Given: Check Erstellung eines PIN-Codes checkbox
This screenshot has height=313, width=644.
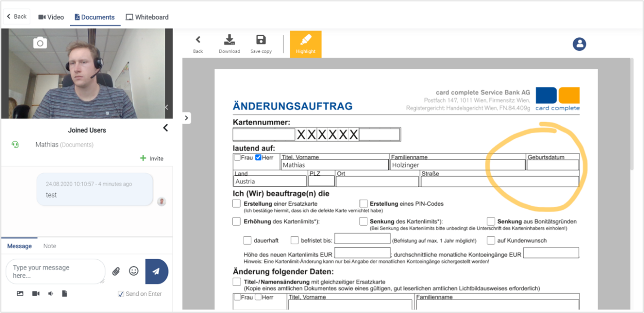Looking at the screenshot, I should click(364, 203).
